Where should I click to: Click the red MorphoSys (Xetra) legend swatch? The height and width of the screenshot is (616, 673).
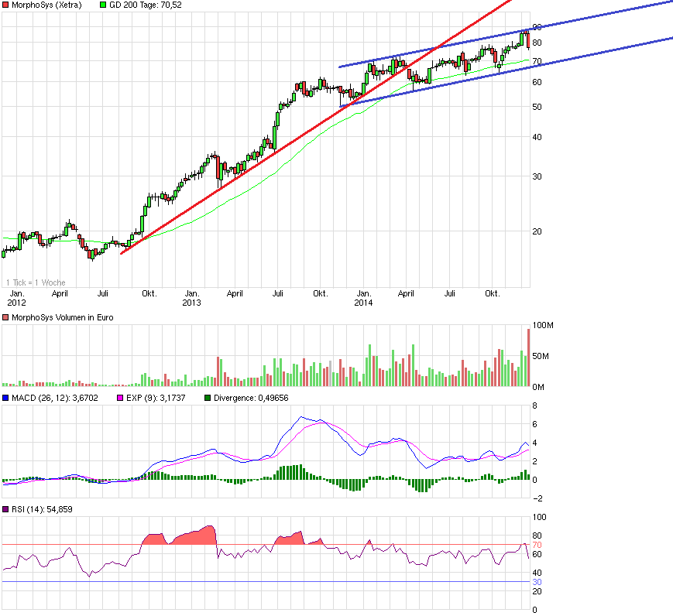click(5, 5)
